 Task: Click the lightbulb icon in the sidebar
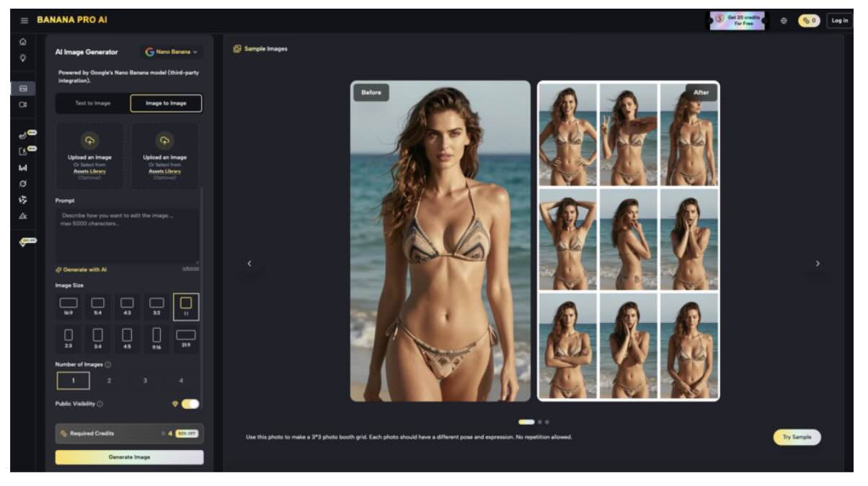(x=23, y=58)
